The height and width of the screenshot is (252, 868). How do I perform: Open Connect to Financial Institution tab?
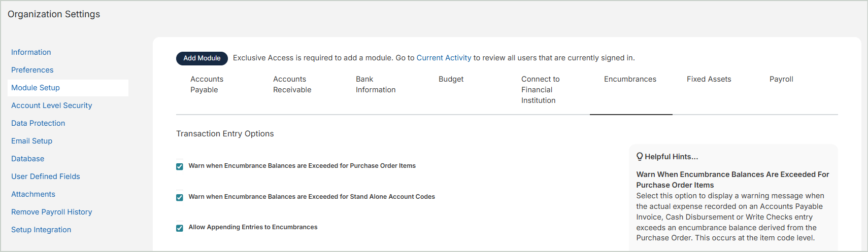point(540,90)
